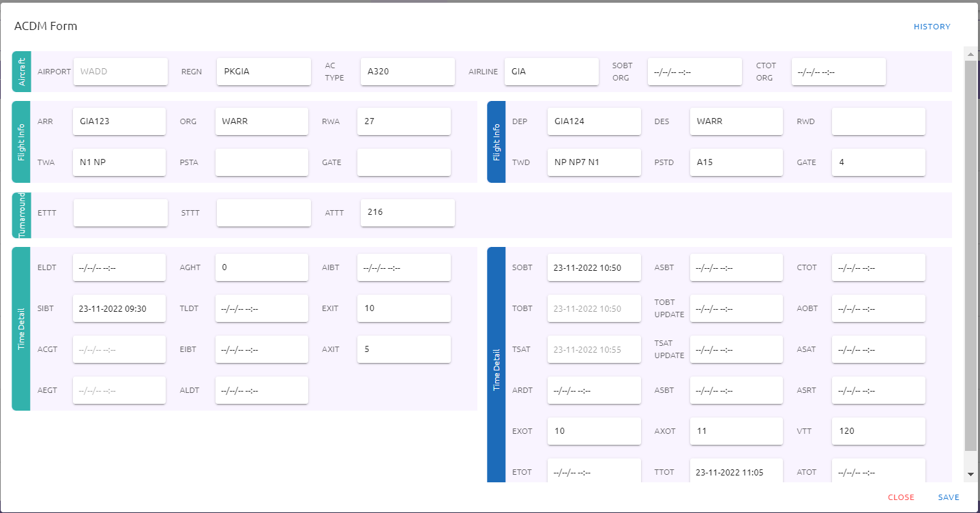Select the ATTT field containing 216
Screen dimensions: 980x513
pyautogui.click(x=407, y=212)
